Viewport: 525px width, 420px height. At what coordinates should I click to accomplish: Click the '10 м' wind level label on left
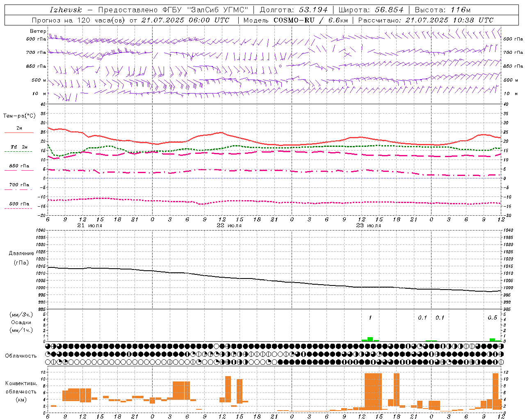39,94
